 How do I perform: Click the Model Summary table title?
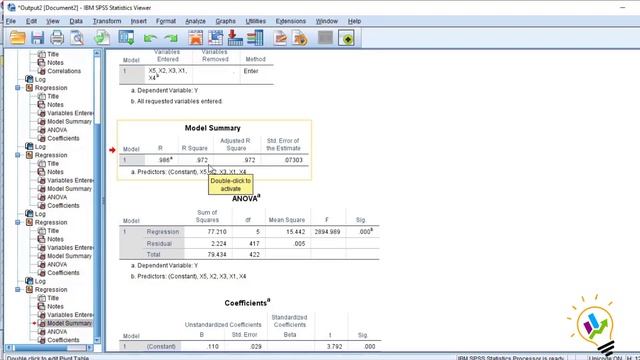pos(213,128)
